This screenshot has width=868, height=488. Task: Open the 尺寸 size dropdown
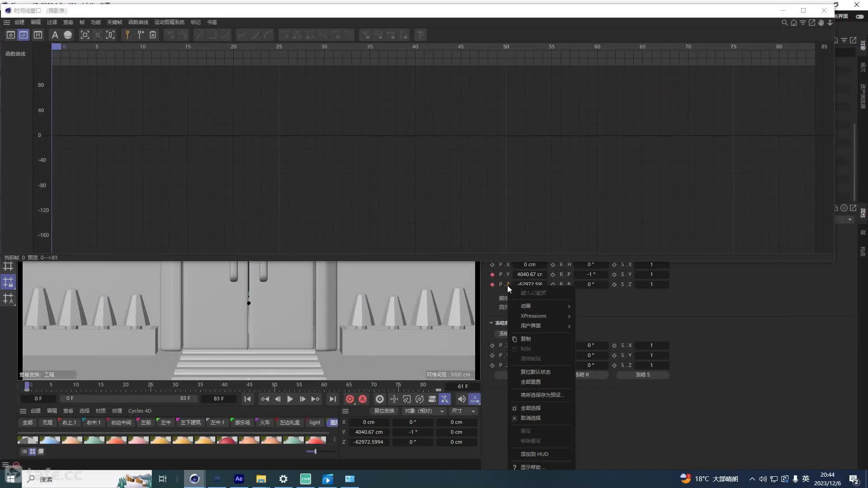click(x=463, y=411)
